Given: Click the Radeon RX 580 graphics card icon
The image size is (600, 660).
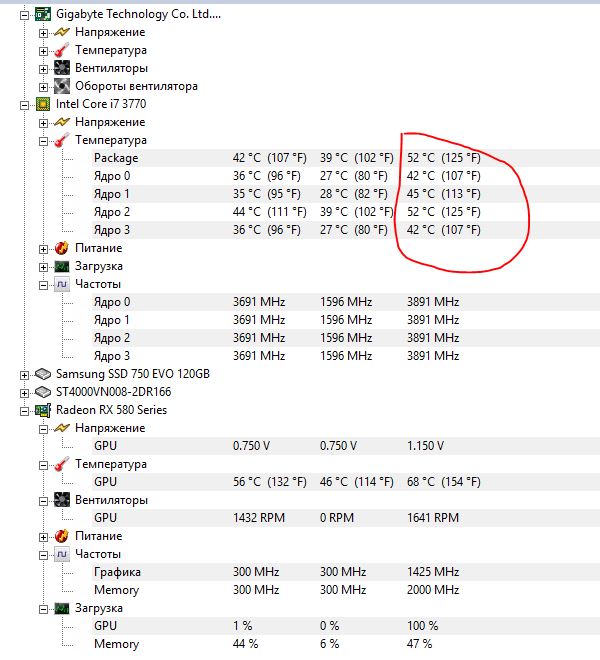Looking at the screenshot, I should pos(43,410).
